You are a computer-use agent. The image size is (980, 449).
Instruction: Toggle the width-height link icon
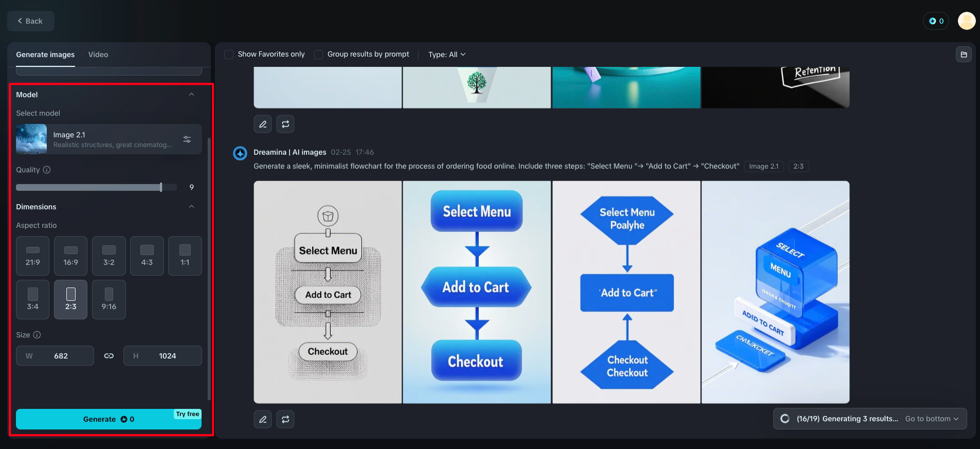coord(109,356)
